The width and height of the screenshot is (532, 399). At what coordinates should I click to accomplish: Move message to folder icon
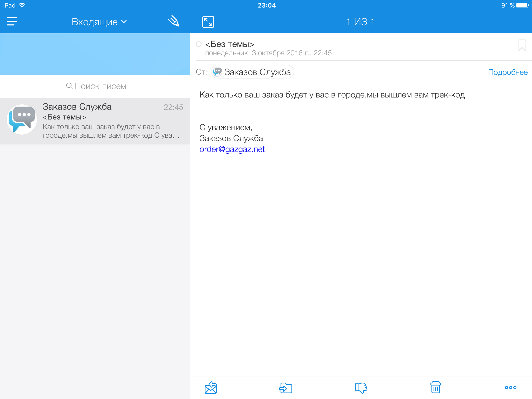(285, 388)
